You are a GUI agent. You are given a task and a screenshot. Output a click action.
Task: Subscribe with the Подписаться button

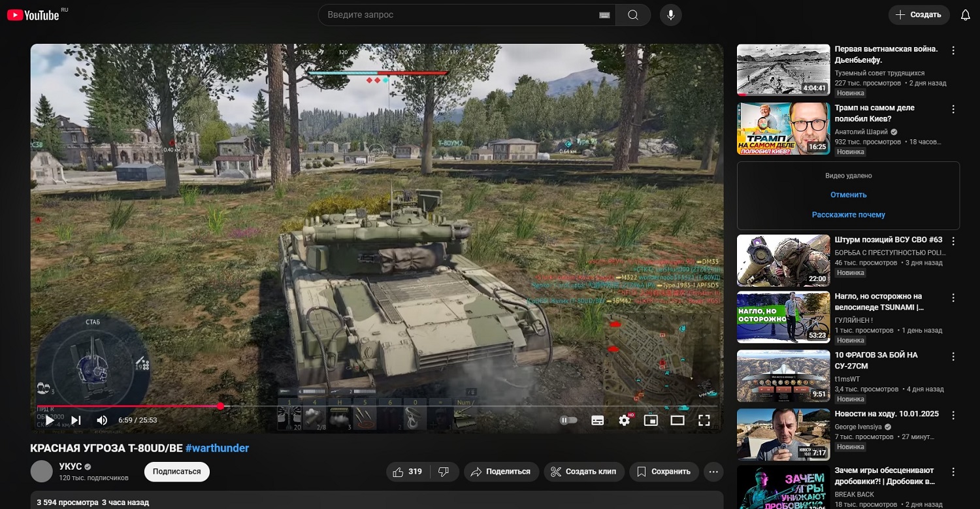coord(177,472)
